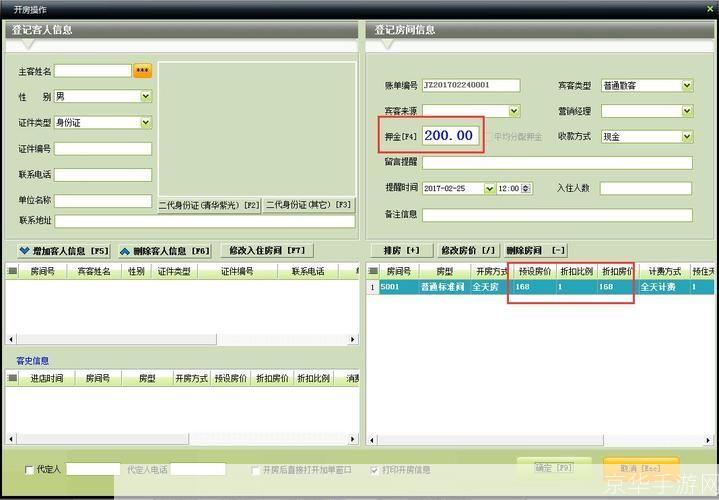Image resolution: width=719 pixels, height=500 pixels.
Task: Select room row 5001 in room table
Action: (x=540, y=287)
